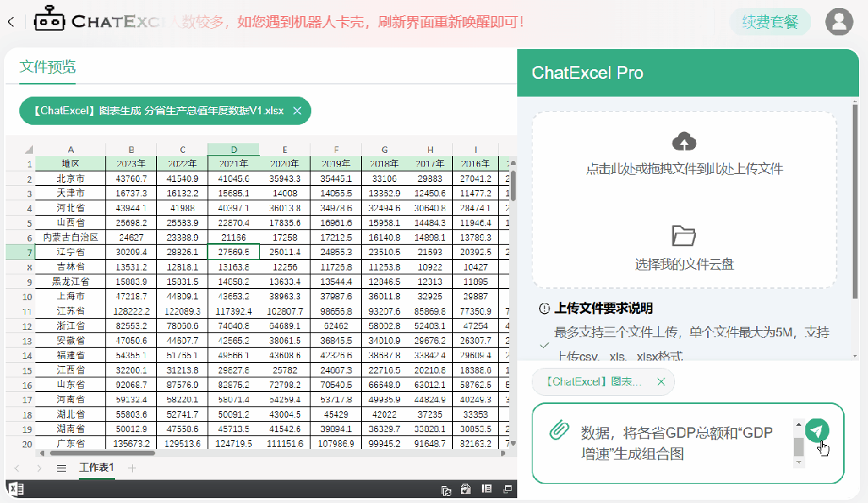Select column E header

(285, 150)
